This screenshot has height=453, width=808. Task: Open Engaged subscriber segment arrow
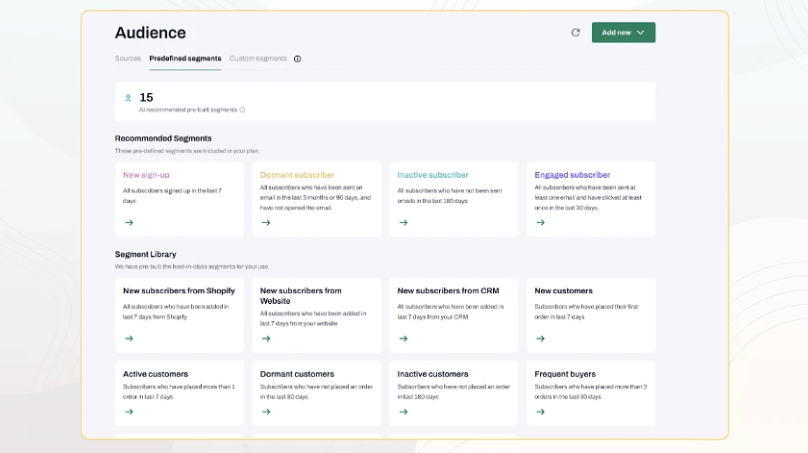point(540,222)
